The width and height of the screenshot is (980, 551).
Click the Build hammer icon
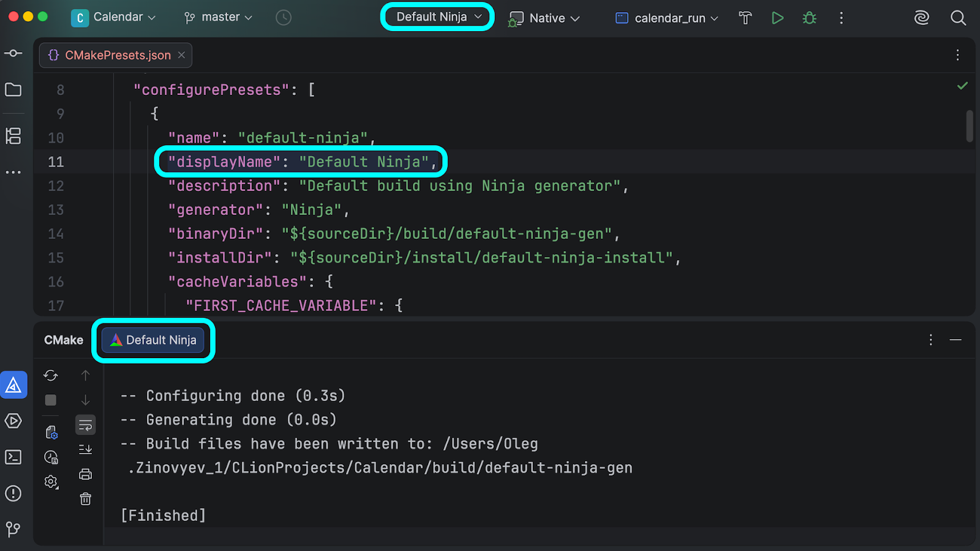coord(745,18)
